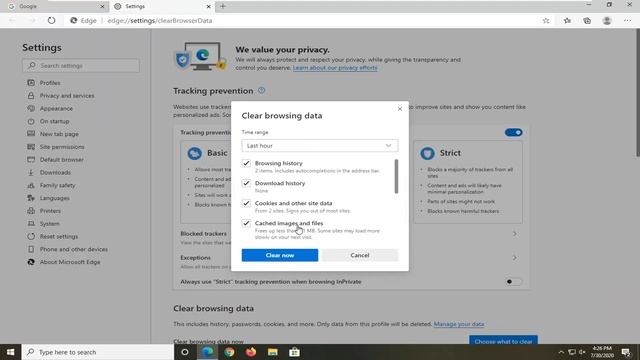Click the Clear now button

click(280, 255)
